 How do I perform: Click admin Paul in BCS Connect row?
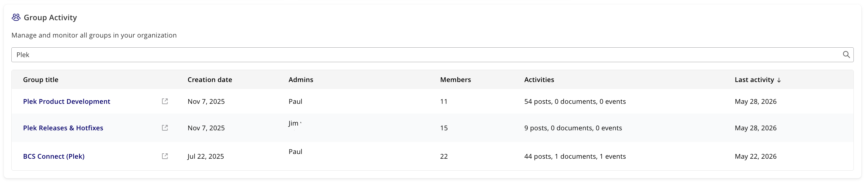coord(295,151)
